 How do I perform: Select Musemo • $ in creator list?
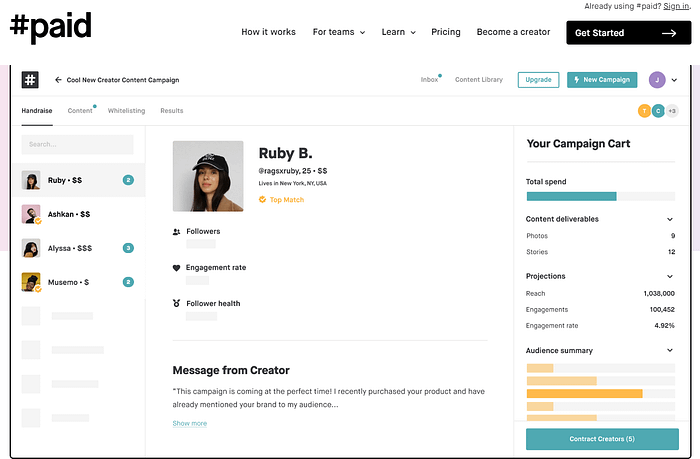coord(78,282)
